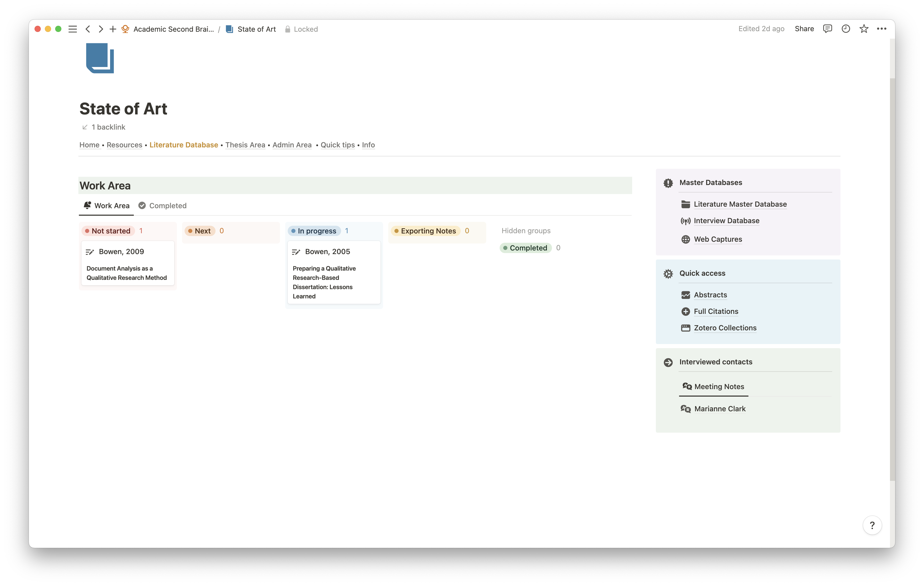This screenshot has width=924, height=586.
Task: Open Admin Area link
Action: coord(292,145)
